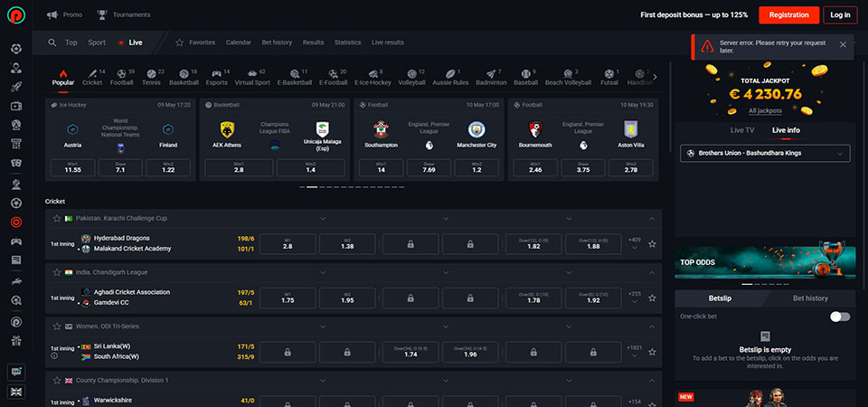Bet on Hyderabad Dragons W1 2.8
The image size is (868, 407).
288,243
